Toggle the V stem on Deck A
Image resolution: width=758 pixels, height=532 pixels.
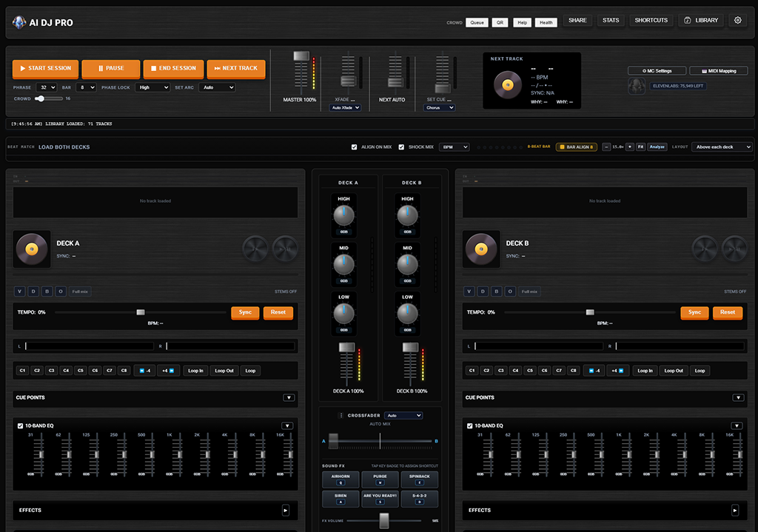(x=19, y=292)
